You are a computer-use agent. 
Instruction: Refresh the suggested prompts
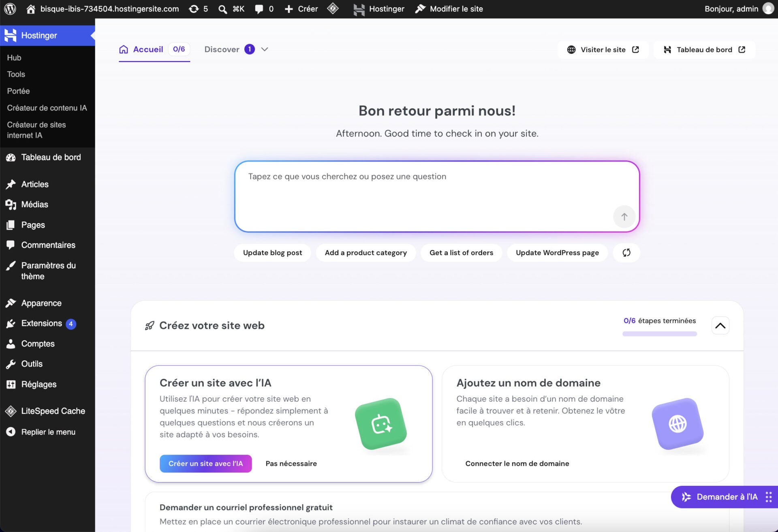(626, 253)
